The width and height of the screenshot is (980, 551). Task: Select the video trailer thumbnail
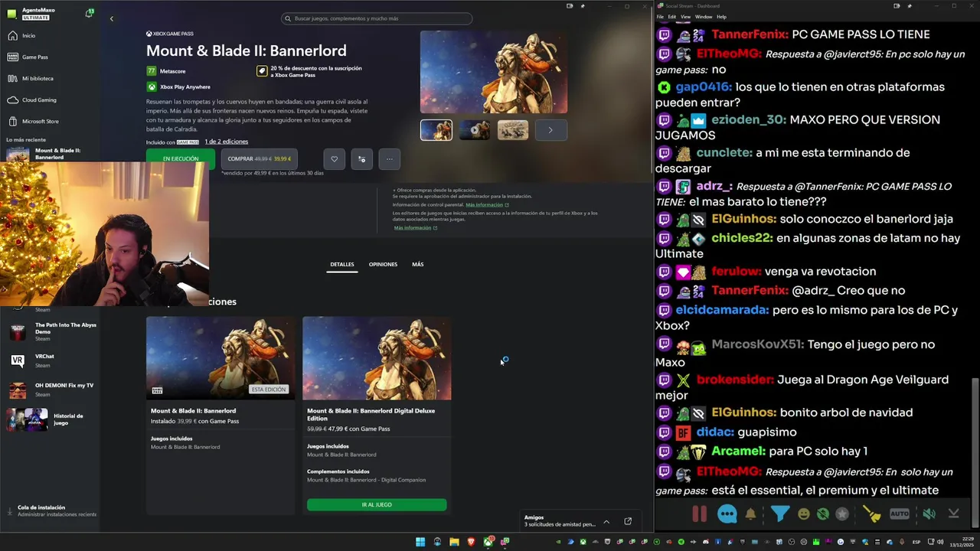tap(475, 130)
